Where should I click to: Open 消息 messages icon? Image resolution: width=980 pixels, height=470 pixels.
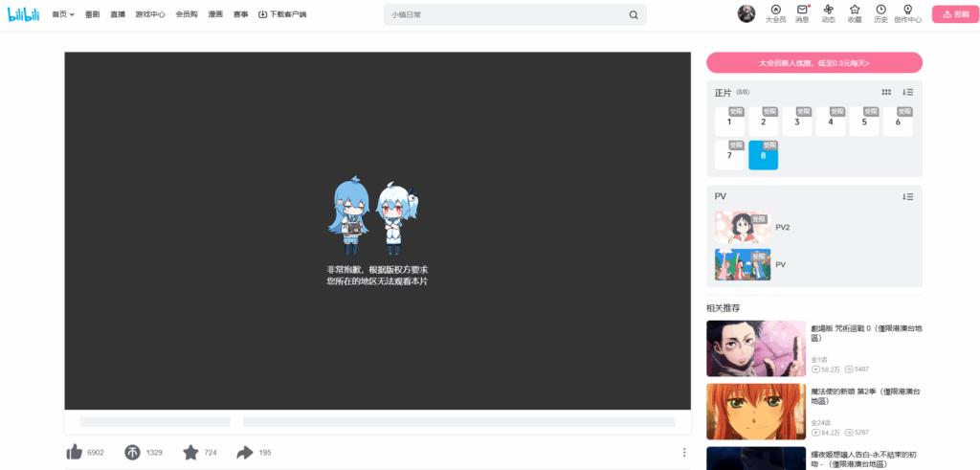coord(802,13)
